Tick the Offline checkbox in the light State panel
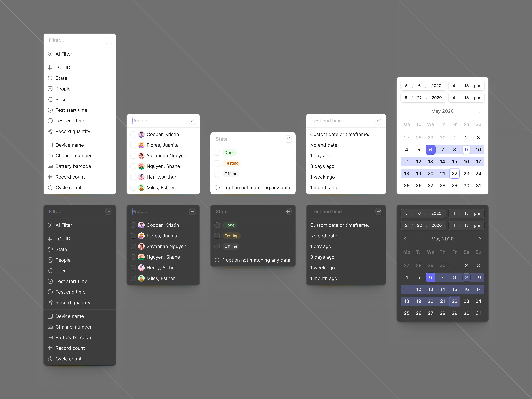532x399 pixels. [217, 174]
